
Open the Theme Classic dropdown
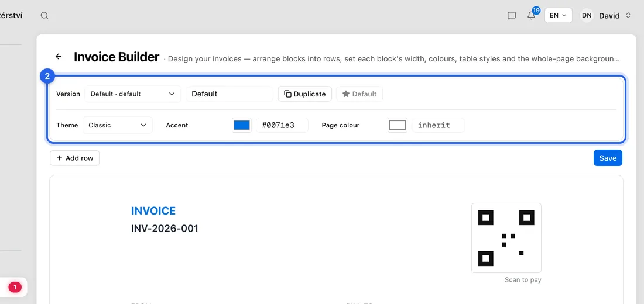tap(118, 125)
